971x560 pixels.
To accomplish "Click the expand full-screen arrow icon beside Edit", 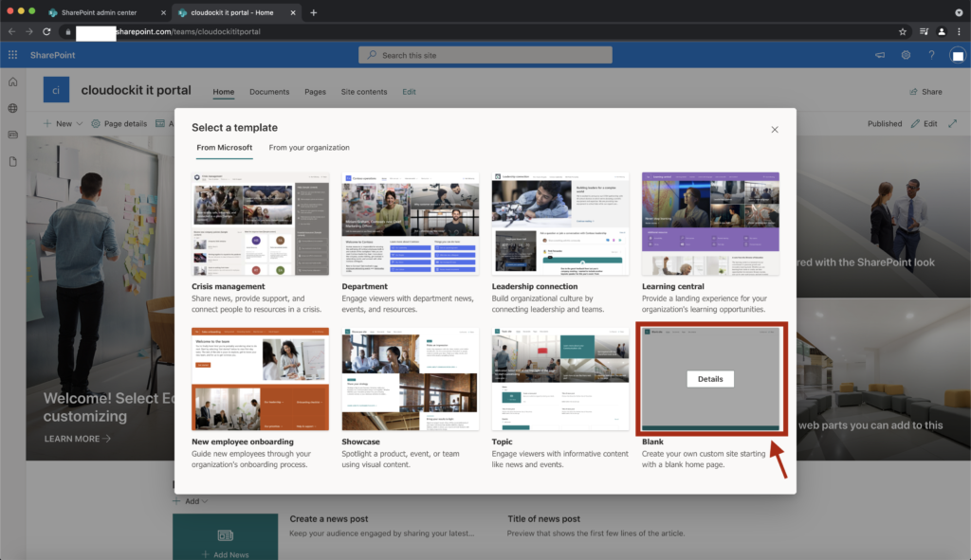I will pos(952,124).
